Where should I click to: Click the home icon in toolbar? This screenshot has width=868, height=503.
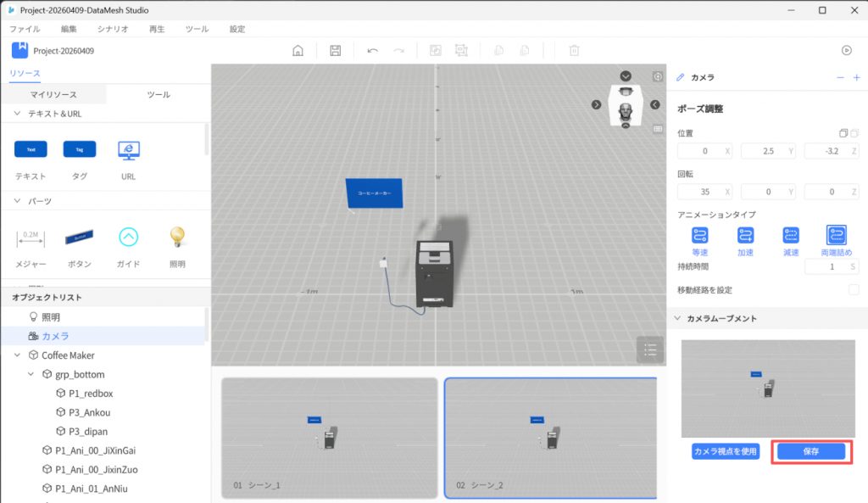coord(298,51)
